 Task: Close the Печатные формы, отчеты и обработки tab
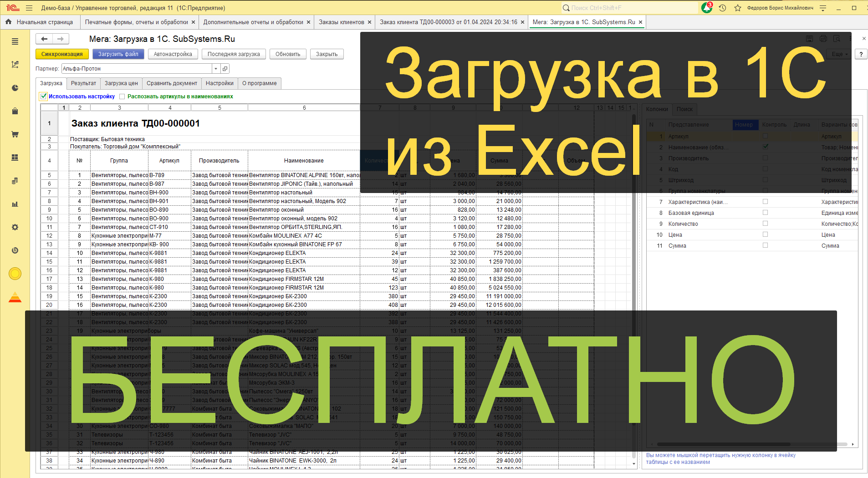[x=193, y=22]
